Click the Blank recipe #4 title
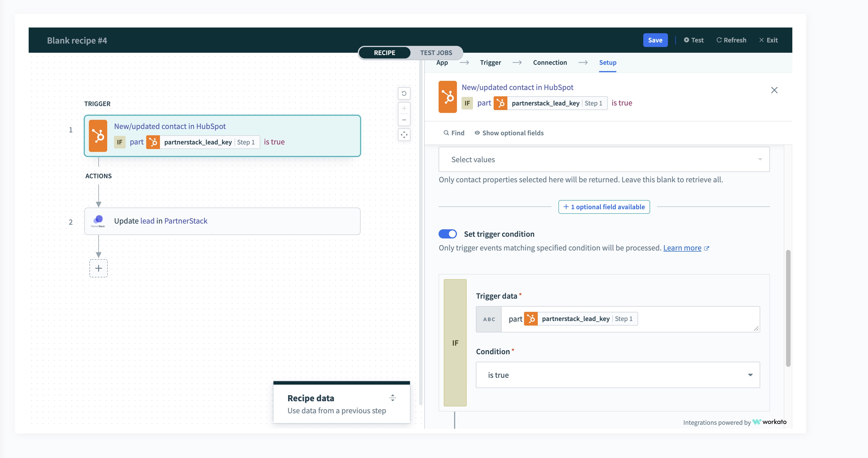The width and height of the screenshot is (868, 458). click(x=77, y=40)
